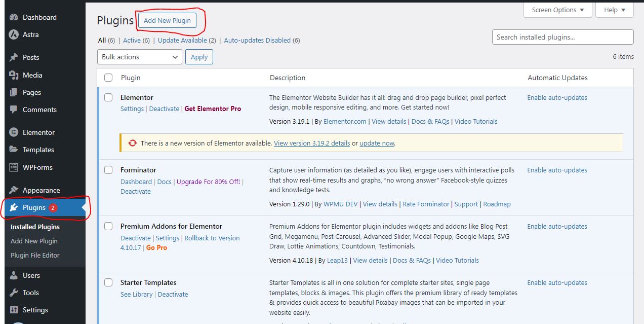Enable auto-updates for Premium Addons for Elementor
The image size is (644, 324).
pyautogui.click(x=557, y=226)
